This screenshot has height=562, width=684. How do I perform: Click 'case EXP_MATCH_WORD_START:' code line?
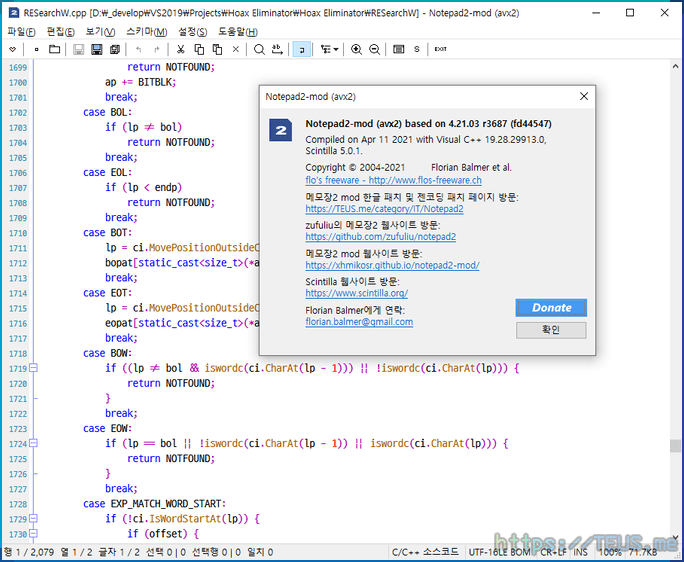point(154,504)
